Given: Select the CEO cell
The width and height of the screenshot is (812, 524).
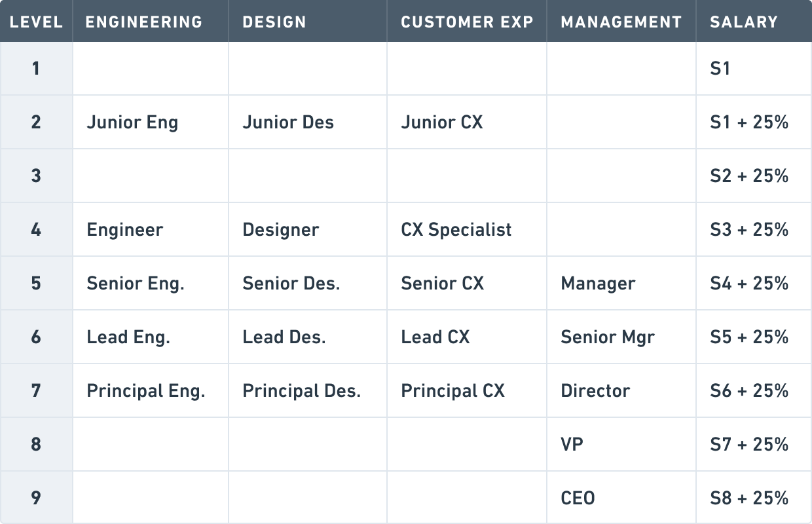Looking at the screenshot, I should click(x=578, y=498).
